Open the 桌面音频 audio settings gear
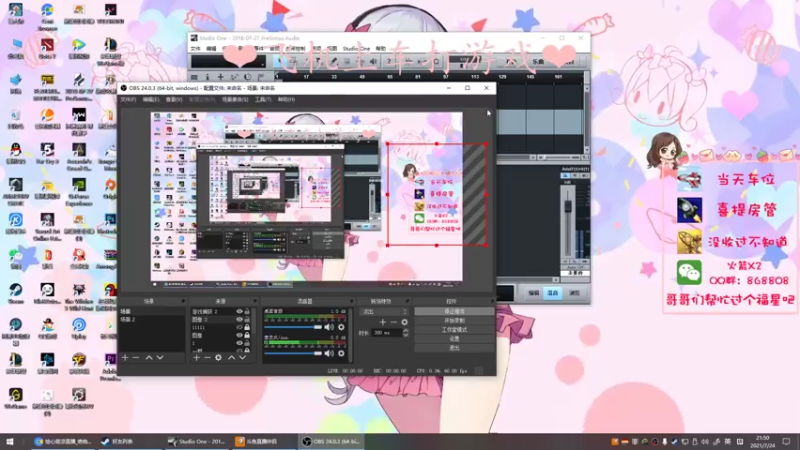 (341, 327)
